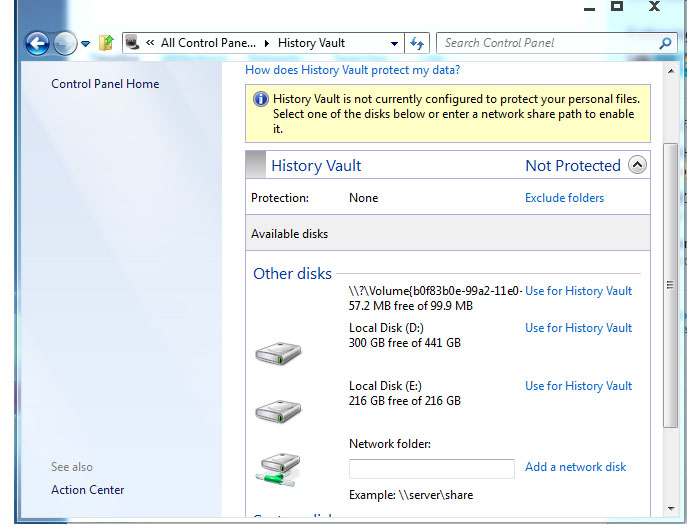Click the green up-folder icon
Screen dimensions: 698x532
click(x=106, y=43)
